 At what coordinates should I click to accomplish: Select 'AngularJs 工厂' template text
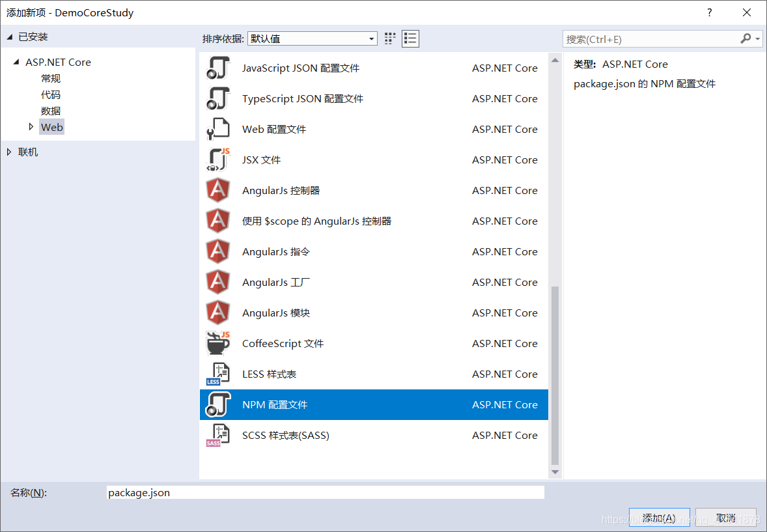276,282
